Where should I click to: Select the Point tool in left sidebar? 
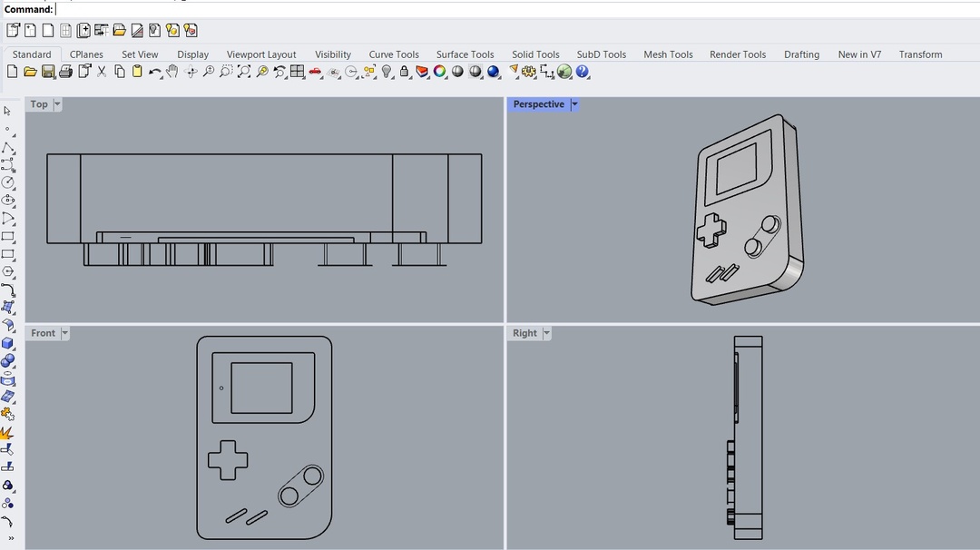point(7,130)
